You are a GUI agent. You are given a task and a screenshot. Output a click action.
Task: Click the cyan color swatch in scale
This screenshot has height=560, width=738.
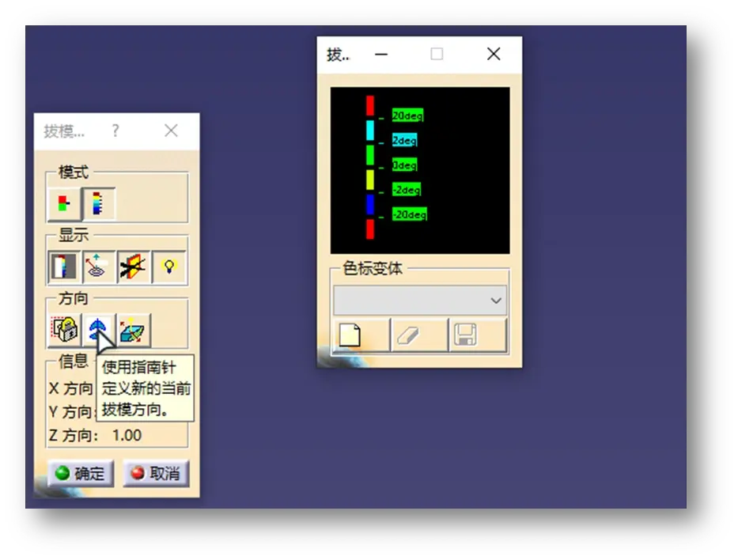coord(369,131)
